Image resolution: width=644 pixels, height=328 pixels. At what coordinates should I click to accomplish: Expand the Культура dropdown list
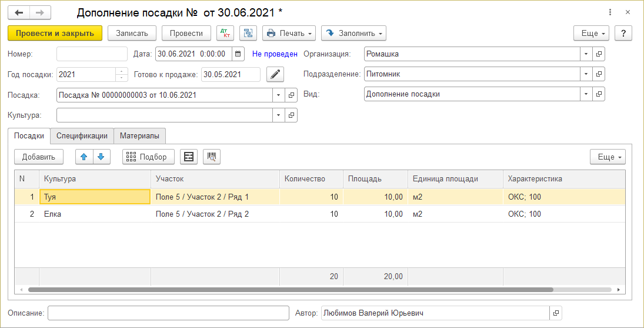point(278,115)
